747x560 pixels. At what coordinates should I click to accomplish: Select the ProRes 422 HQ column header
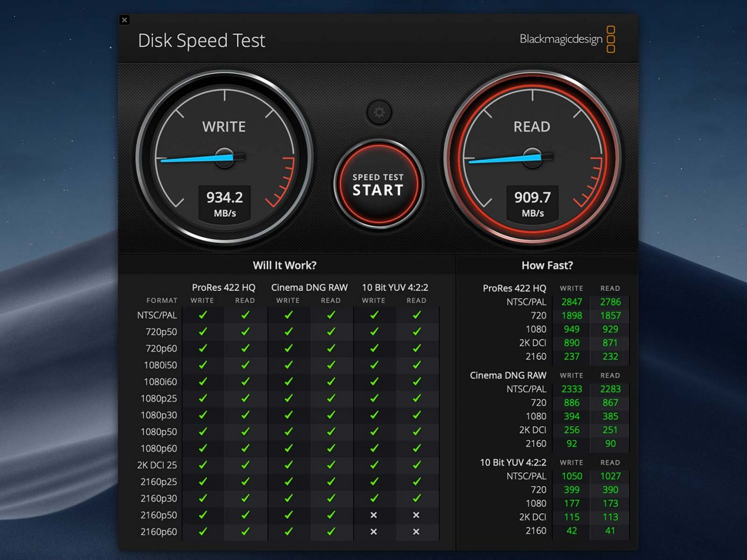223,287
